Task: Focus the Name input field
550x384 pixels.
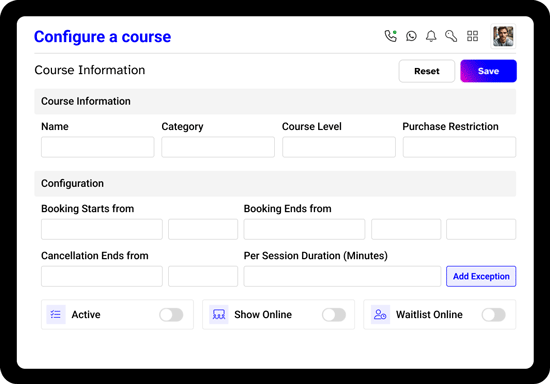Action: (98, 147)
